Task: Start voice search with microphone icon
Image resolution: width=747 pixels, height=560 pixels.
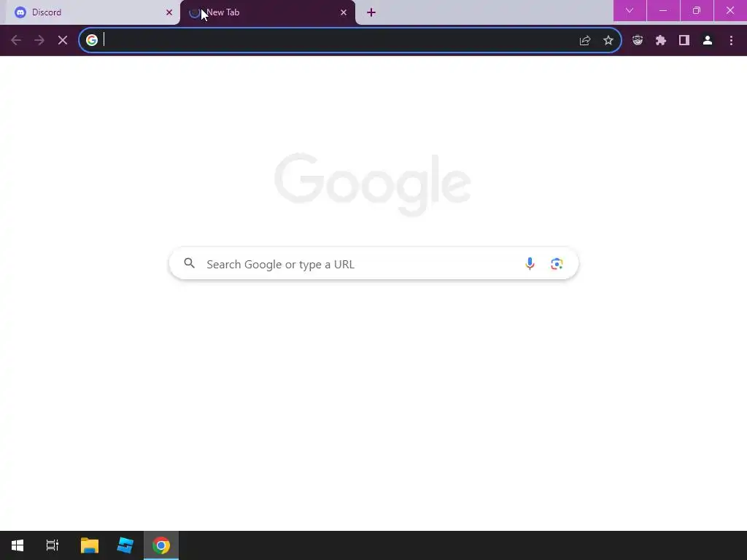Action: coord(530,263)
